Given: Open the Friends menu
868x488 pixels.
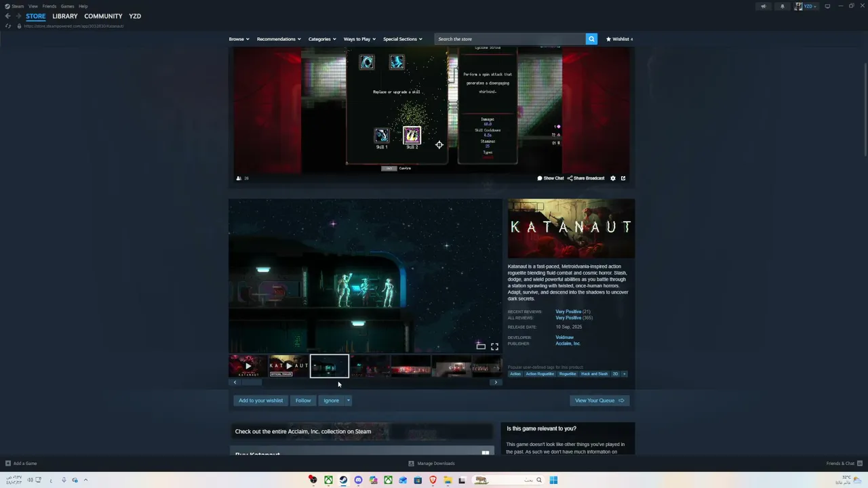Looking at the screenshot, I should [50, 6].
